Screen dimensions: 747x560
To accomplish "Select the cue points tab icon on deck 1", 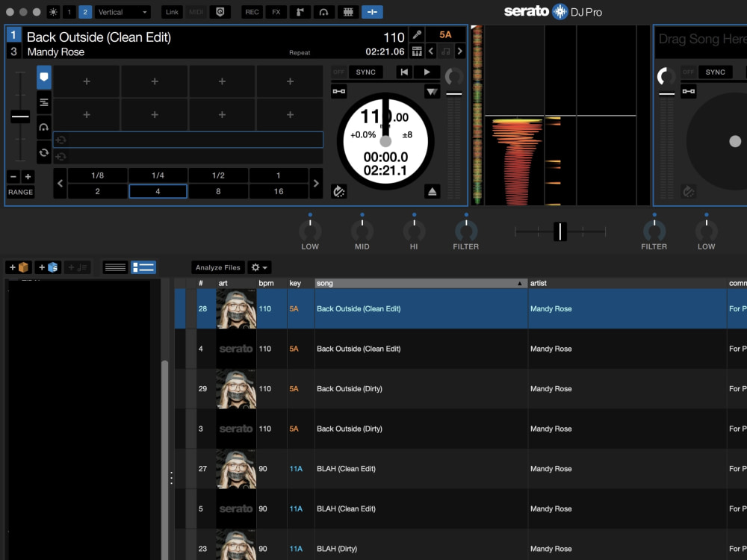I will point(44,77).
